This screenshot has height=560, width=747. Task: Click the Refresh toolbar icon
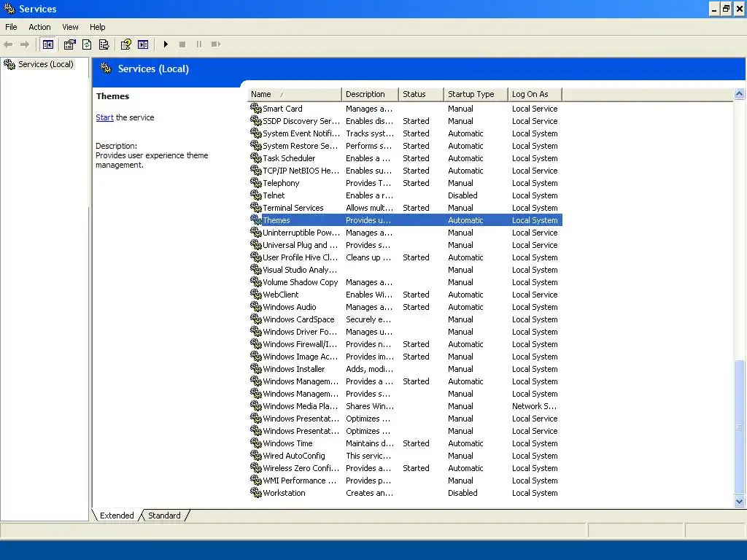87,44
